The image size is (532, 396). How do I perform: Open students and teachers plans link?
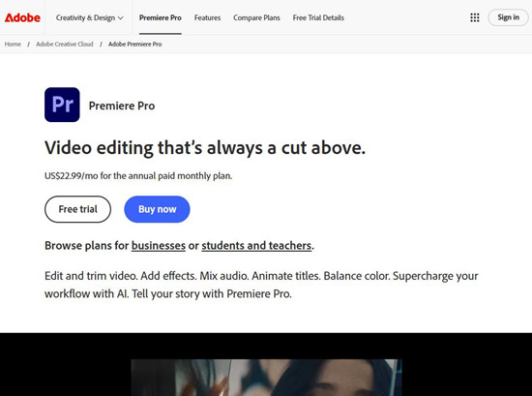[x=256, y=246]
